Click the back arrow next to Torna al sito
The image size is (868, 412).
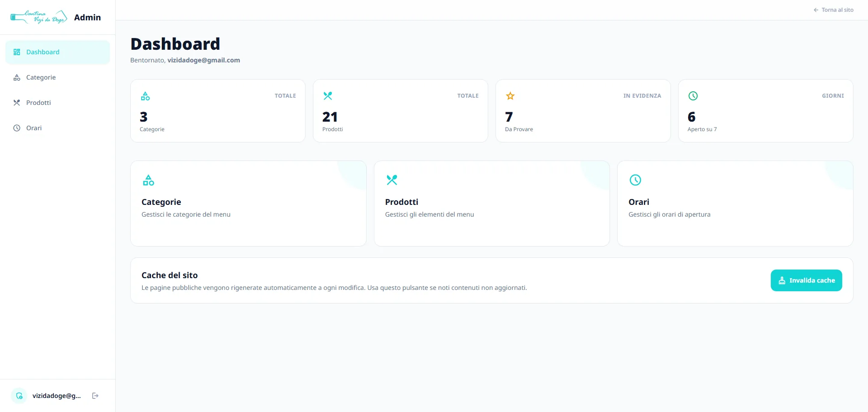pyautogui.click(x=816, y=10)
